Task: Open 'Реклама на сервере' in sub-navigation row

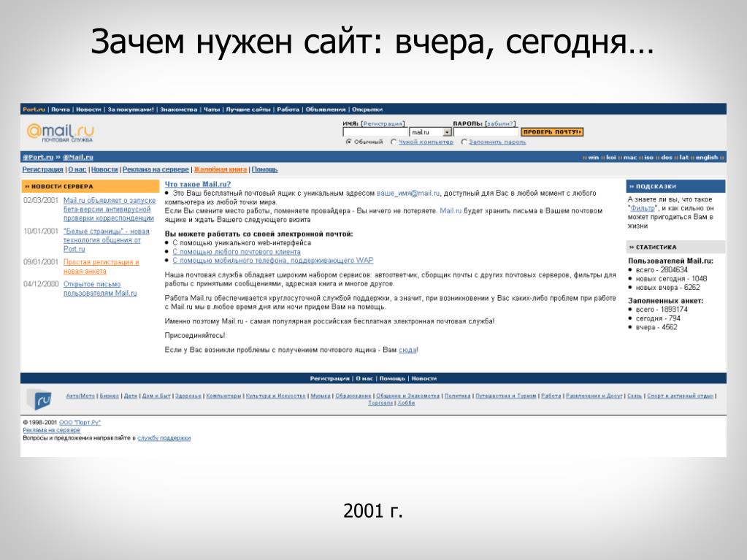Action: [156, 169]
